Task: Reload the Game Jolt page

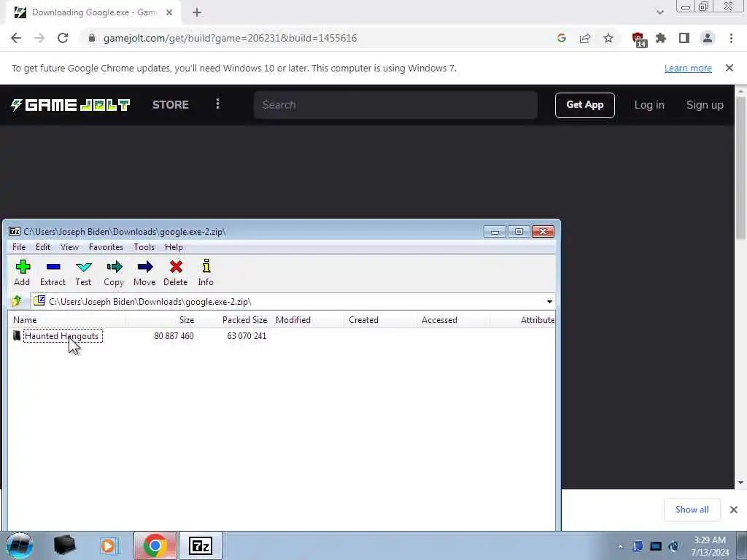Action: pyautogui.click(x=63, y=38)
